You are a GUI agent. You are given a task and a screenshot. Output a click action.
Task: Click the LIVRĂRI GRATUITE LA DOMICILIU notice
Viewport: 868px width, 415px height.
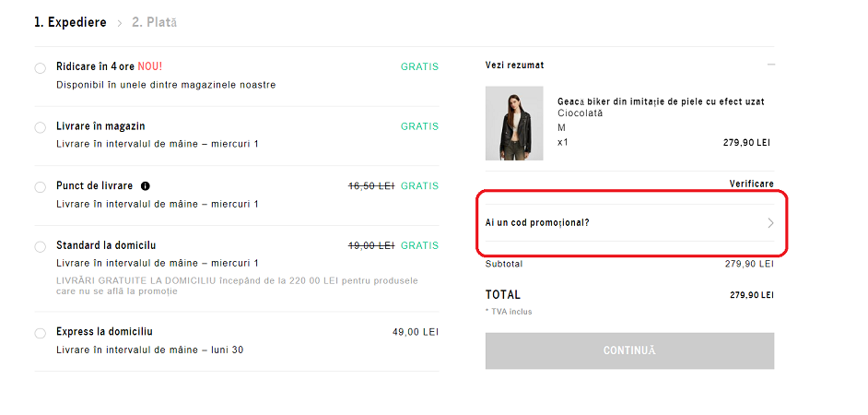click(x=237, y=285)
